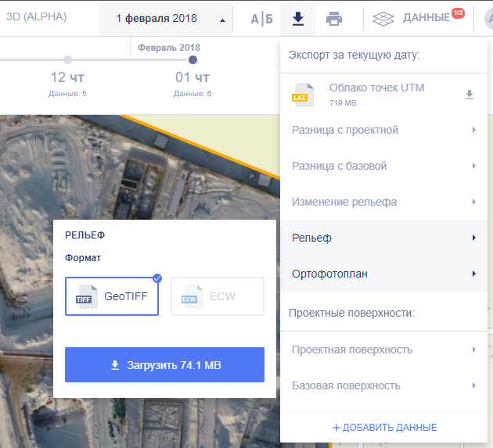Select the GeoTIFF format option
This screenshot has height=448, width=493.
[x=112, y=296]
